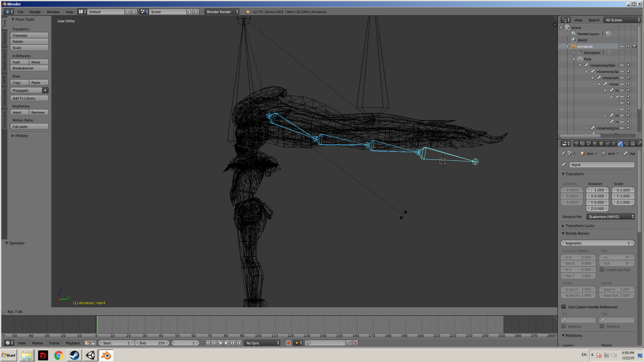Click the auto keyframe record button
Image resolution: width=644 pixels, height=362 pixels.
click(x=288, y=343)
